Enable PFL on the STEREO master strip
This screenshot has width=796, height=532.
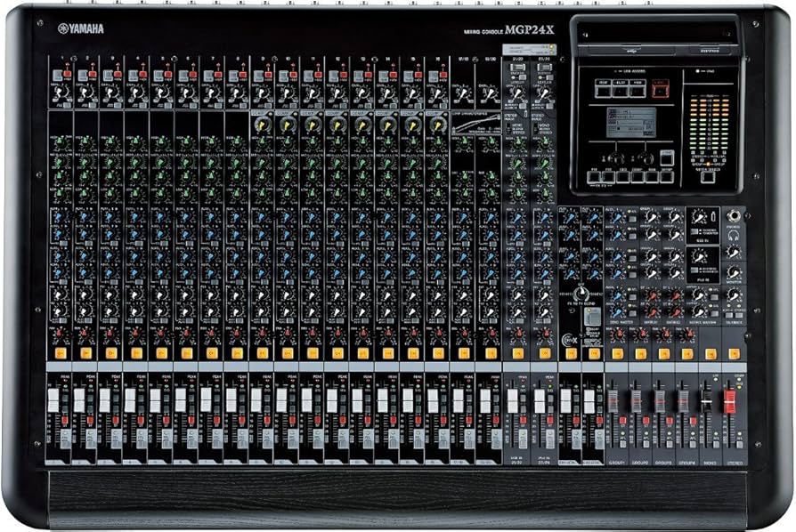pyautogui.click(x=739, y=446)
